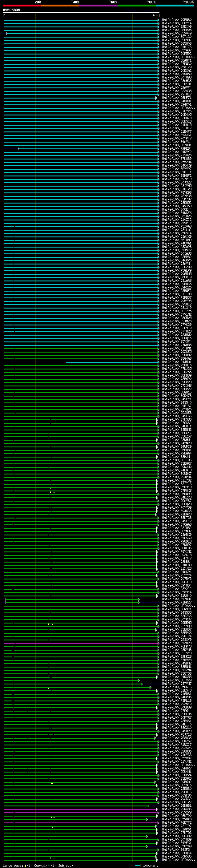Click the =100char. scale label

[x=150, y=866]
